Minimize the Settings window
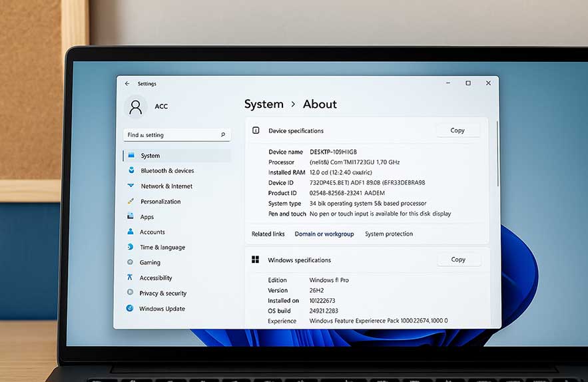This screenshot has width=588, height=382. 448,83
